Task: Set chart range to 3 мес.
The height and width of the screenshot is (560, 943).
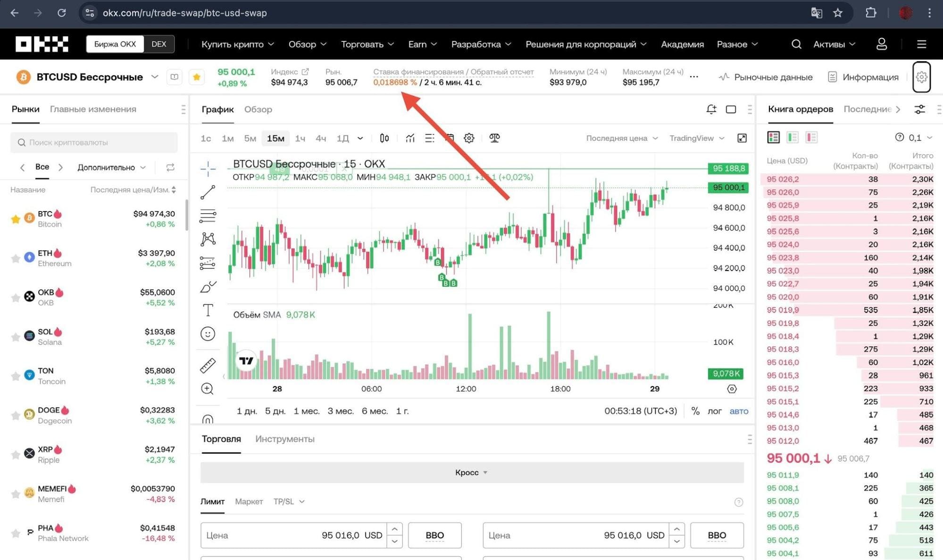Action: (x=341, y=411)
